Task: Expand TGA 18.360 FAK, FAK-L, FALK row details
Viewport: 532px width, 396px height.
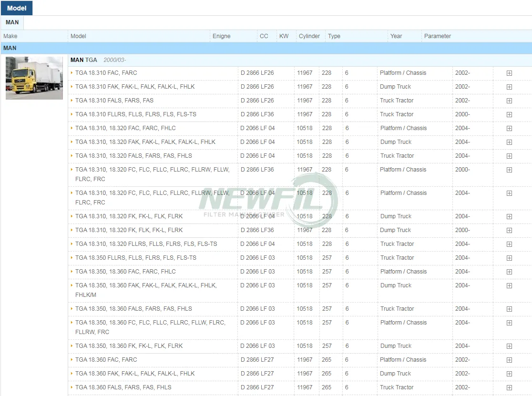Action: pyautogui.click(x=509, y=374)
